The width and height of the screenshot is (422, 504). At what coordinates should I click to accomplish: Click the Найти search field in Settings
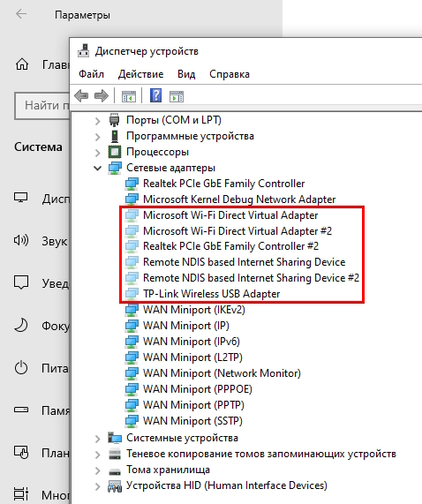[x=42, y=105]
